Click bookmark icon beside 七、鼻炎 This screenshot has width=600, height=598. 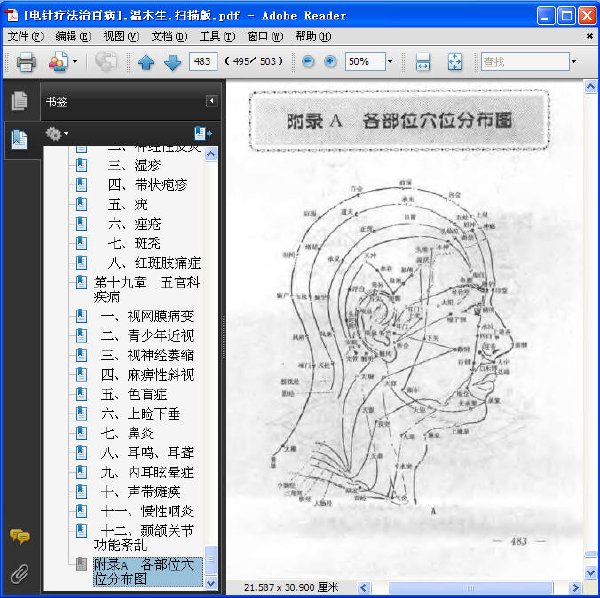point(82,433)
